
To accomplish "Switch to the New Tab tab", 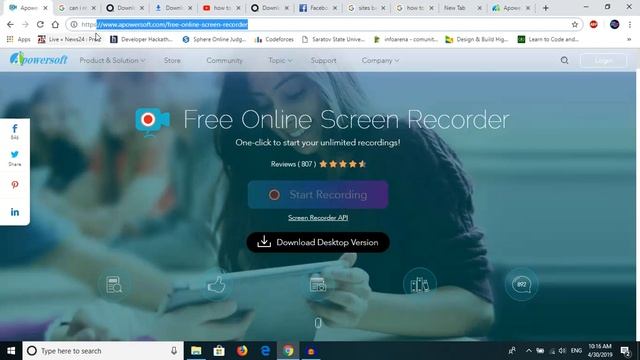I will [462, 8].
